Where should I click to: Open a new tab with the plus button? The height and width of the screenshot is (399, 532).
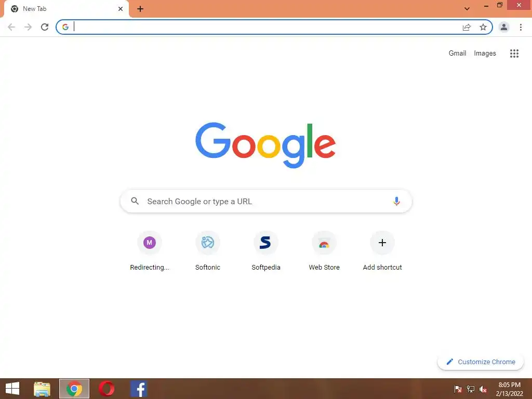(x=140, y=9)
